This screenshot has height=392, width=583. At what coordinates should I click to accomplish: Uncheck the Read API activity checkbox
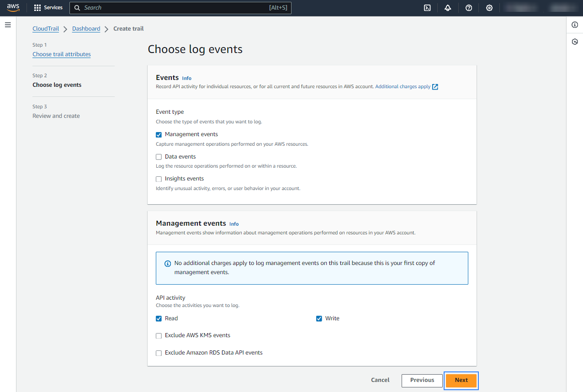pos(159,319)
